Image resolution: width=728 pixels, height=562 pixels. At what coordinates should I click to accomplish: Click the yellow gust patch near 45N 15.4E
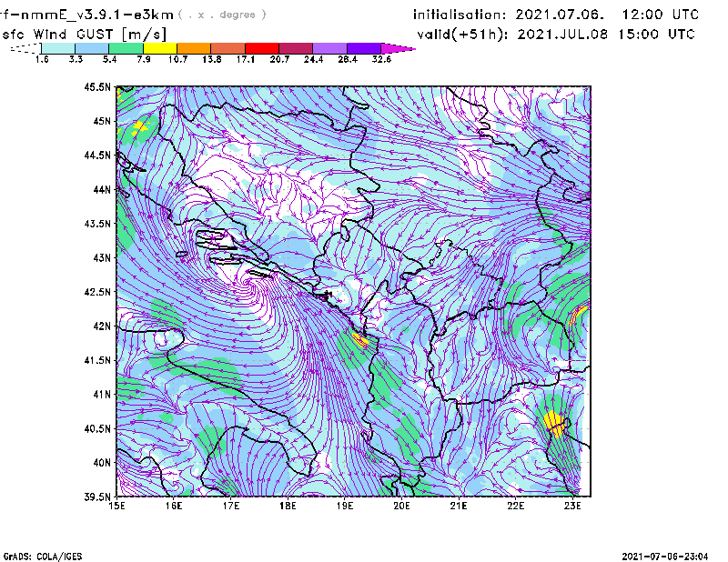point(138,127)
